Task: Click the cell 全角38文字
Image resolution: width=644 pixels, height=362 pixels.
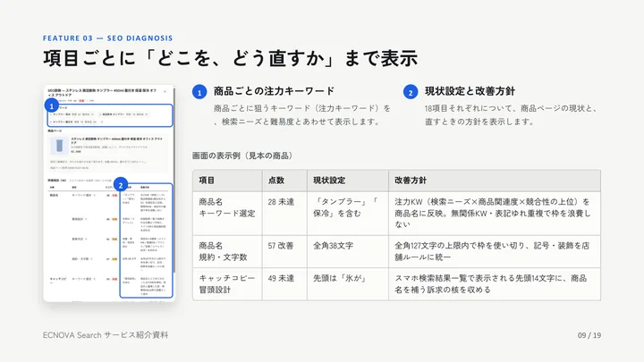Action: click(348, 251)
